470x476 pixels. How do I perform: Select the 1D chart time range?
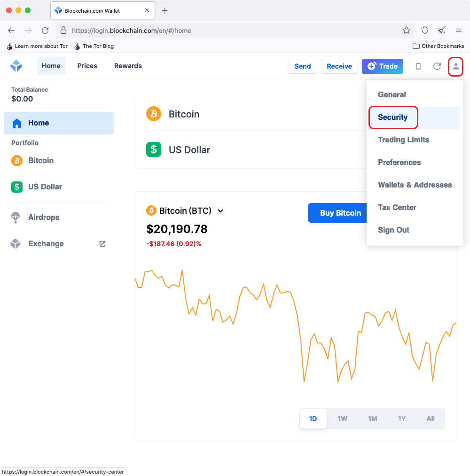(x=313, y=419)
